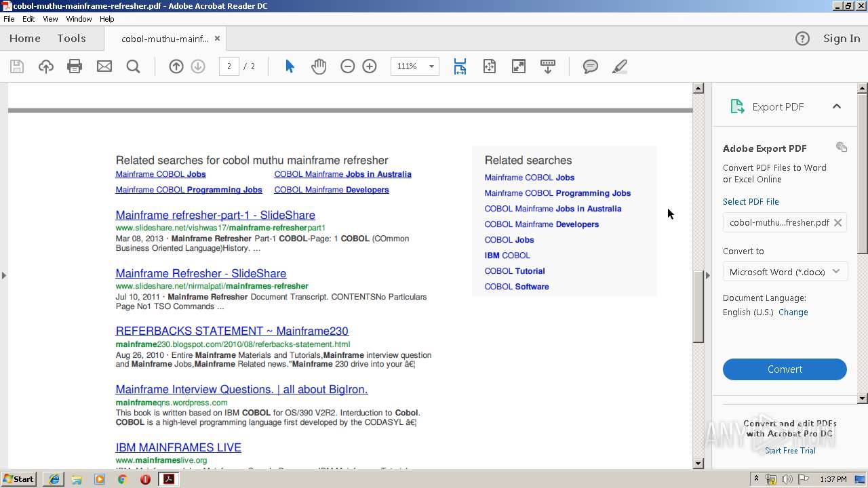The height and width of the screenshot is (488, 868).
Task: Click the Export PDF panel icon
Action: pos(737,106)
